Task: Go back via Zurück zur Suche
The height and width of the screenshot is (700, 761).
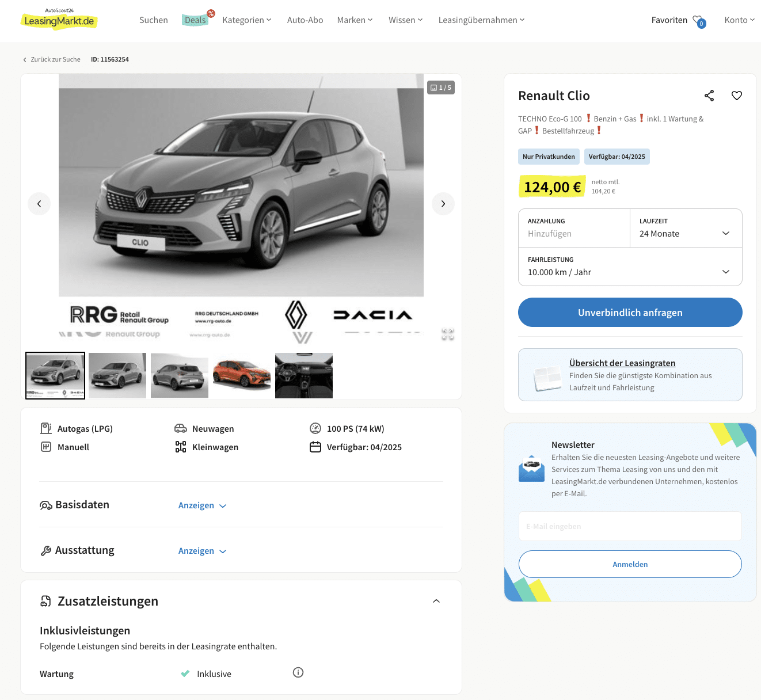Action: [52, 59]
